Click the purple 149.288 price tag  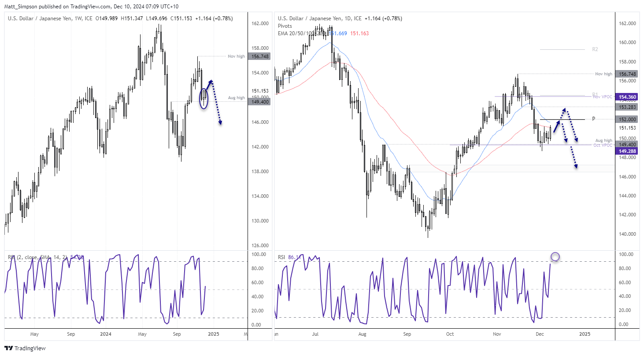627,151
